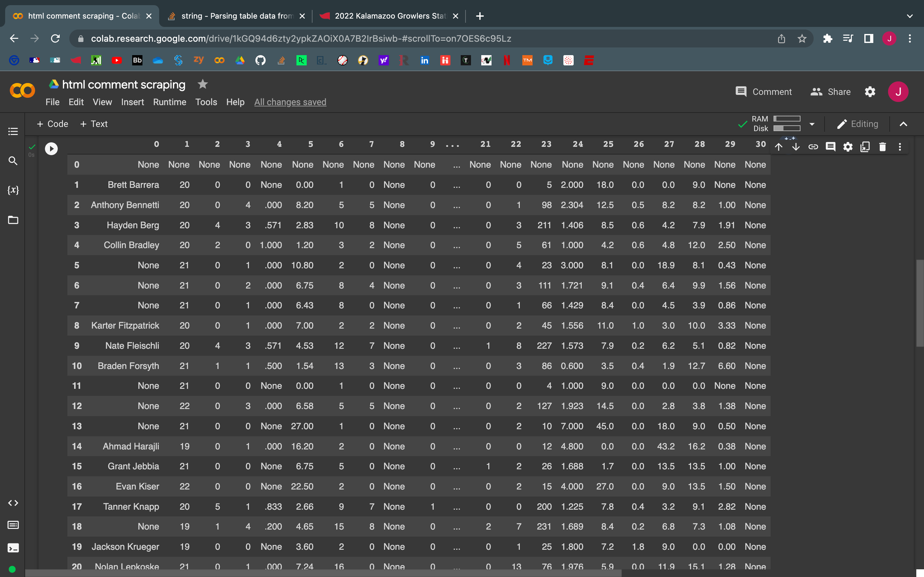
Task: Copy link to cell icon
Action: (813, 147)
